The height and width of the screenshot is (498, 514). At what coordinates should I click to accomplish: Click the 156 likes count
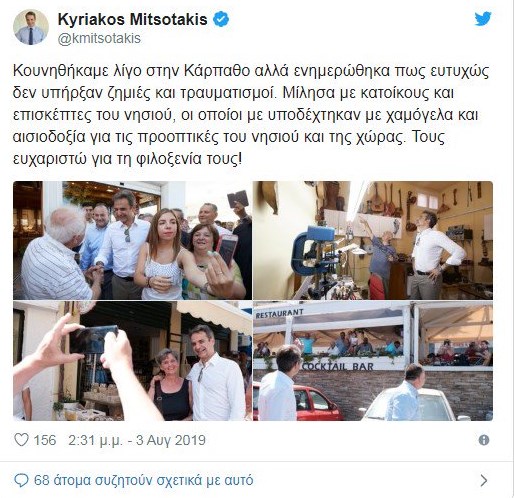(x=45, y=440)
